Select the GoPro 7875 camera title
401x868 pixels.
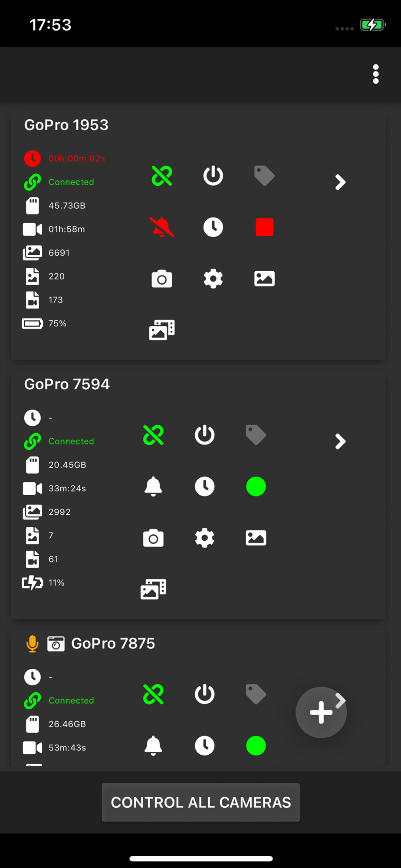pyautogui.click(x=113, y=643)
